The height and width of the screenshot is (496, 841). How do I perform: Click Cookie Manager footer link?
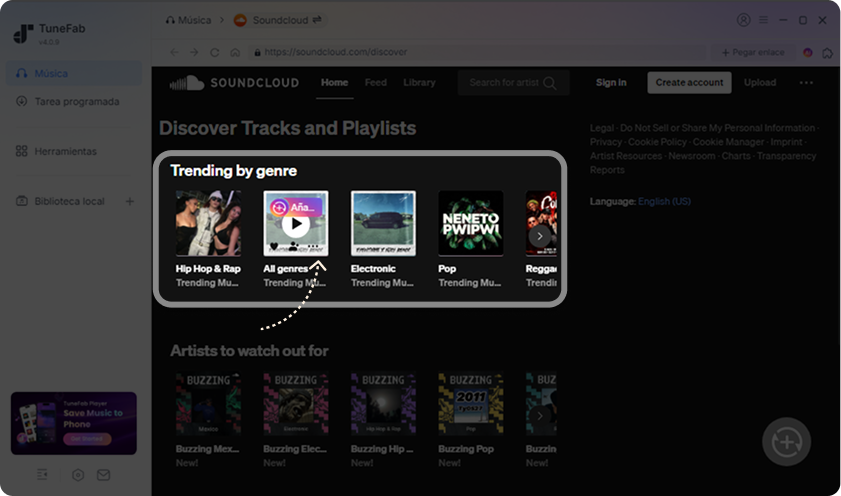tap(728, 142)
